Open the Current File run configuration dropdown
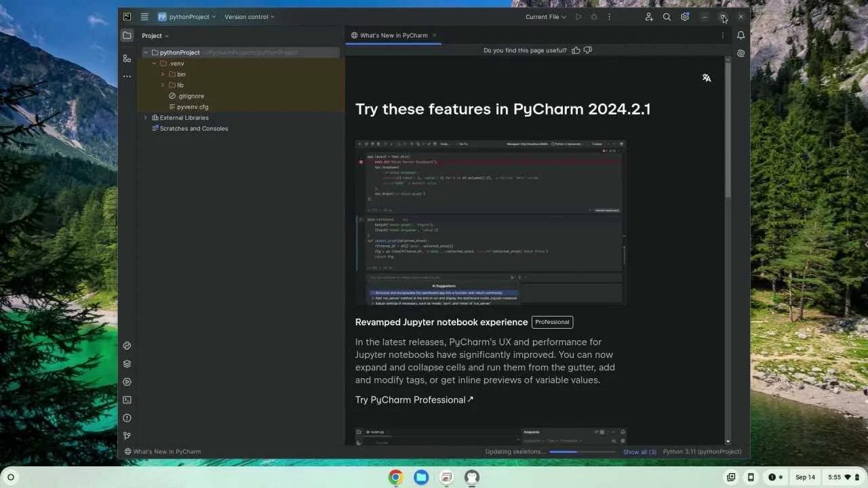 tap(545, 17)
